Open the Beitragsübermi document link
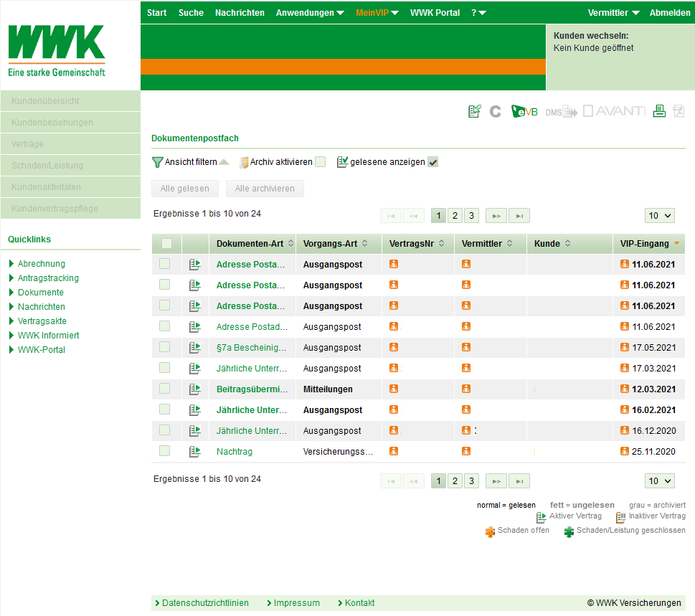Screen dimensions: 695x616 (x=252, y=389)
